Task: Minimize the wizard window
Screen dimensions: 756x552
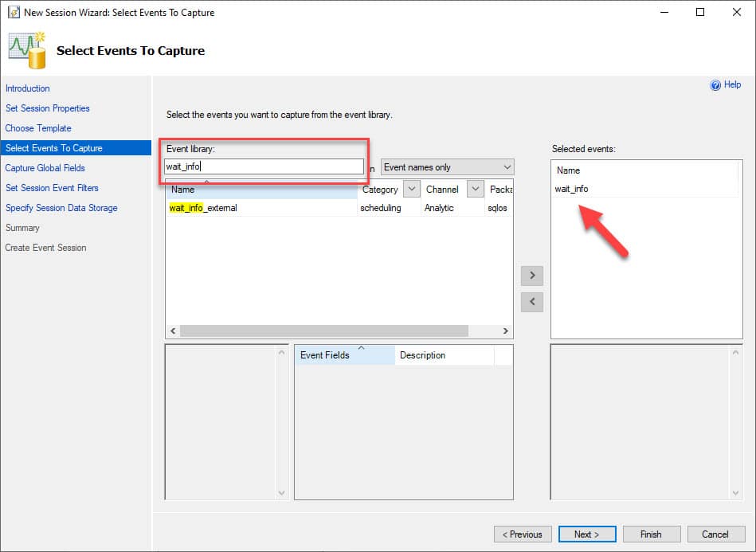Action: tap(664, 12)
